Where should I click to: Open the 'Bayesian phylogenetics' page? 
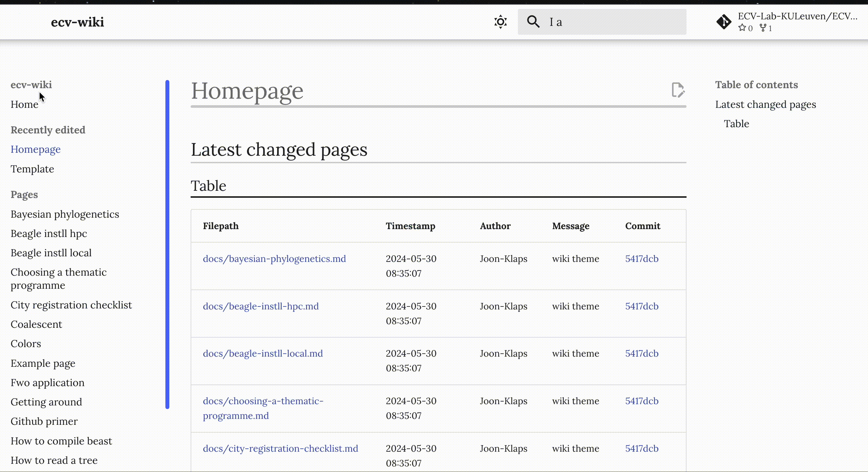[65, 214]
